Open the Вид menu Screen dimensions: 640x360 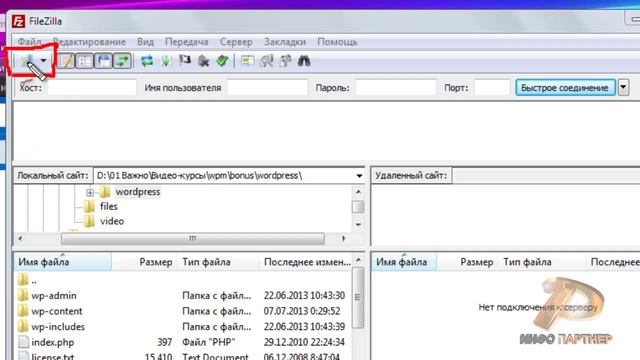click(145, 42)
